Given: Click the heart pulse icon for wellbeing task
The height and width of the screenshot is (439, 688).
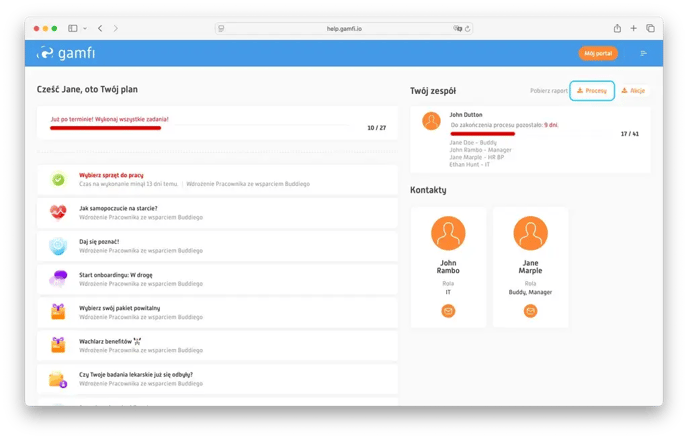Looking at the screenshot, I should coord(58,213).
